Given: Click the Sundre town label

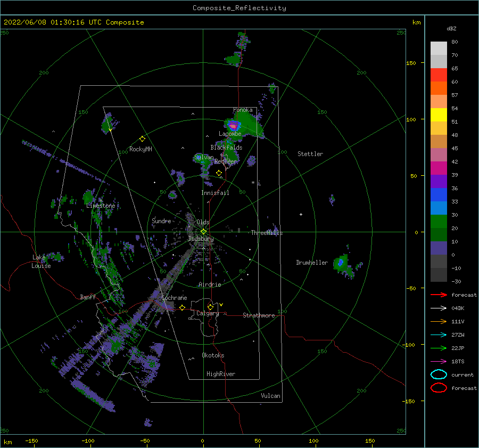Looking at the screenshot, I should tap(161, 221).
